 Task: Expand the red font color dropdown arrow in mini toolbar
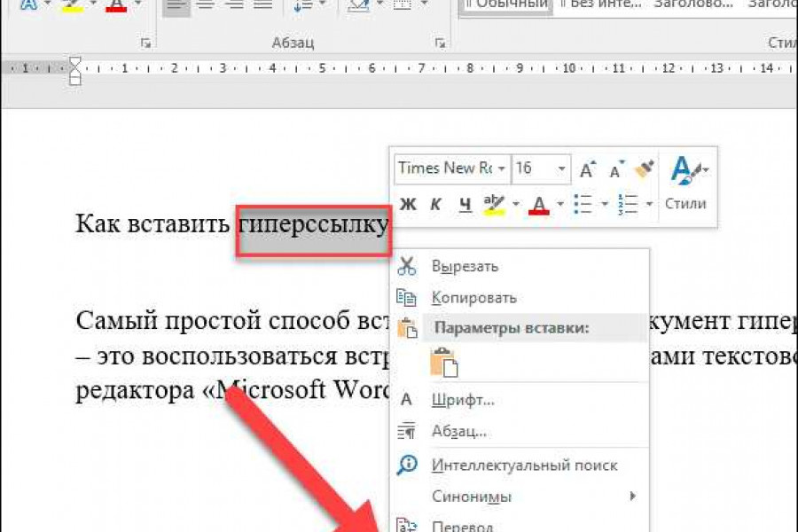pos(560,205)
